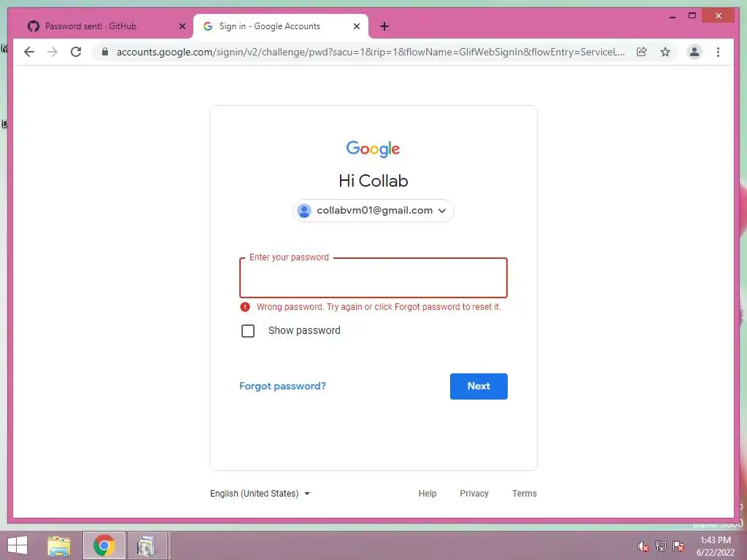Open the Action Center flag icon
Image resolution: width=747 pixels, height=560 pixels.
pos(678,546)
